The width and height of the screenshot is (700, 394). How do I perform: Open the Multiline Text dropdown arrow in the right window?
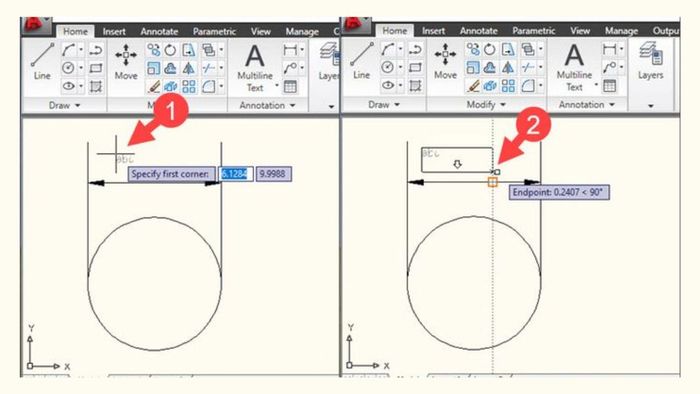coord(596,84)
